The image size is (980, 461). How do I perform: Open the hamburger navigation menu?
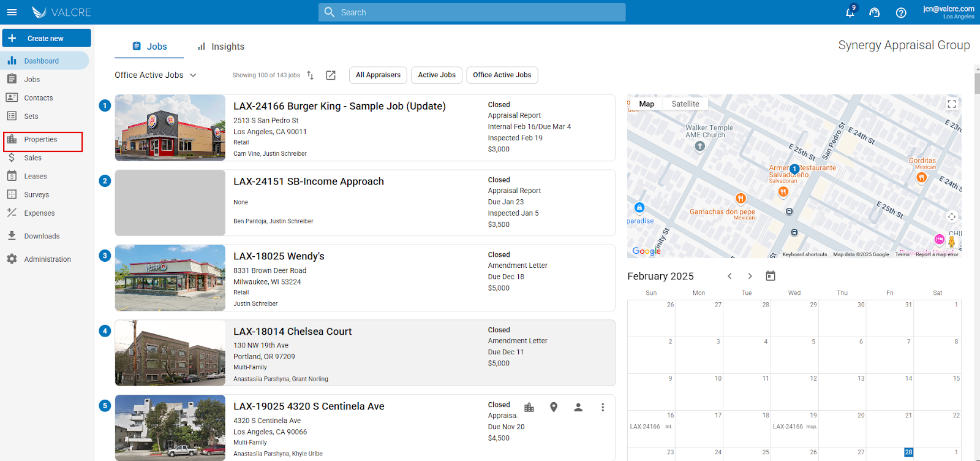point(12,12)
